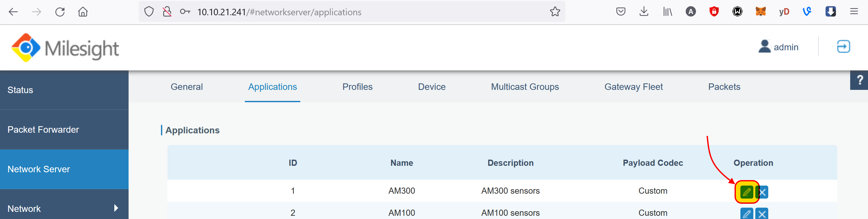The width and height of the screenshot is (868, 219).
Task: Click the 'AM100 sensors' description
Action: pyautogui.click(x=510, y=213)
